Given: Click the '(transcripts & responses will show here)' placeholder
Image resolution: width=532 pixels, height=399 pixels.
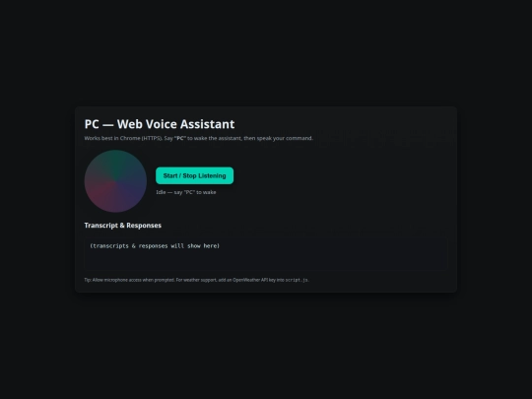Looking at the screenshot, I should (x=155, y=245).
